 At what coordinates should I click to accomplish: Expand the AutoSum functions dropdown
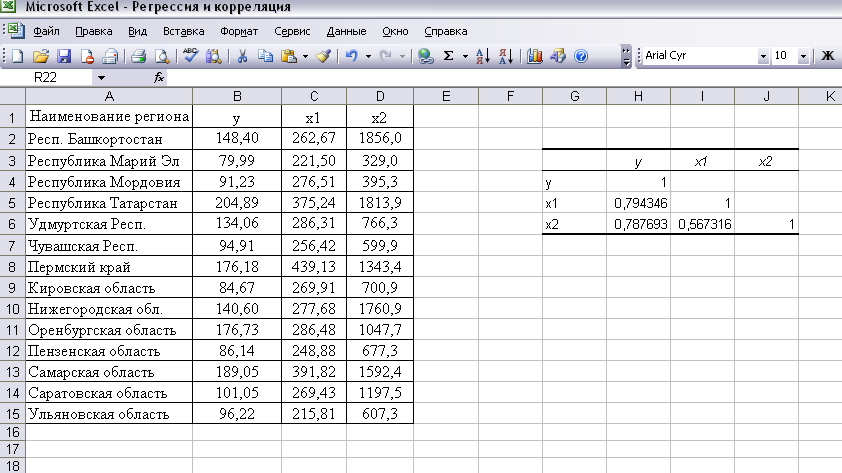465,56
